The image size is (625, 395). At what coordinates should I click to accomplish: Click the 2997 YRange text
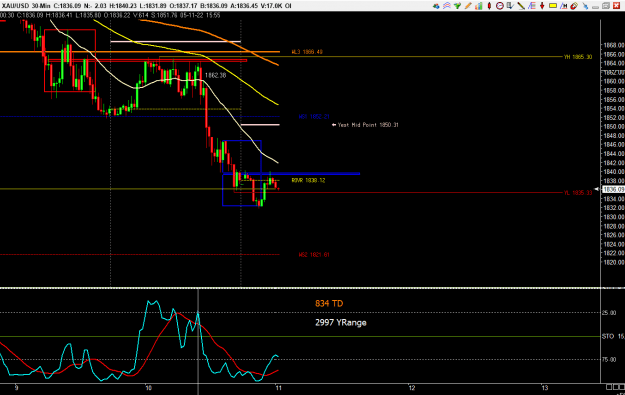[x=340, y=322]
